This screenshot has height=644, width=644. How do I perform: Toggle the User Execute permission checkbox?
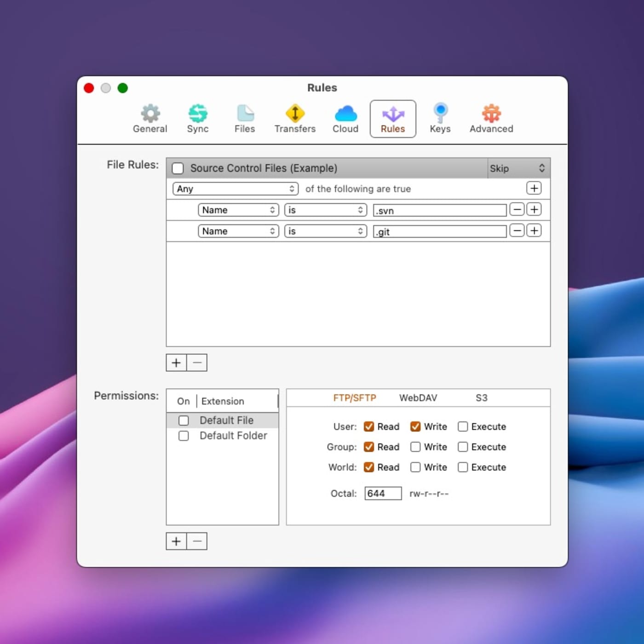[463, 427]
